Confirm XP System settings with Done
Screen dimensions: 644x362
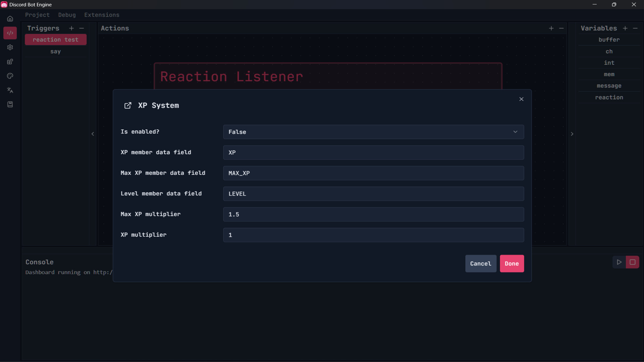point(512,263)
